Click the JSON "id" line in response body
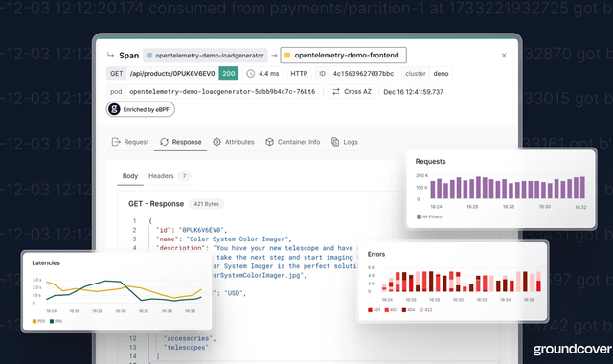Viewport: 613px width, 364px height. (x=192, y=230)
